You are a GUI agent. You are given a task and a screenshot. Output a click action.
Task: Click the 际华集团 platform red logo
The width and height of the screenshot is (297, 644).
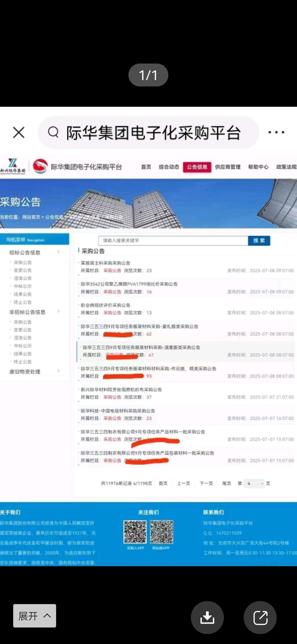pyautogui.click(x=40, y=166)
